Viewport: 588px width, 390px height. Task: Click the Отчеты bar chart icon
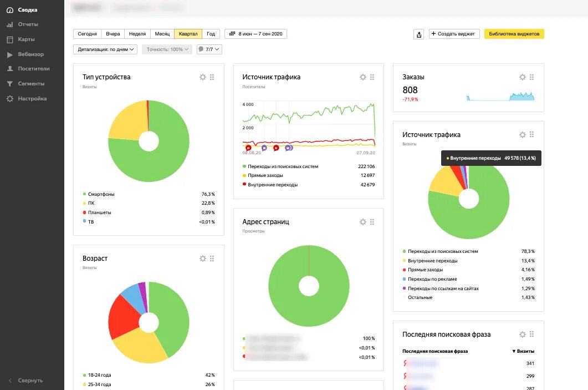click(x=10, y=24)
